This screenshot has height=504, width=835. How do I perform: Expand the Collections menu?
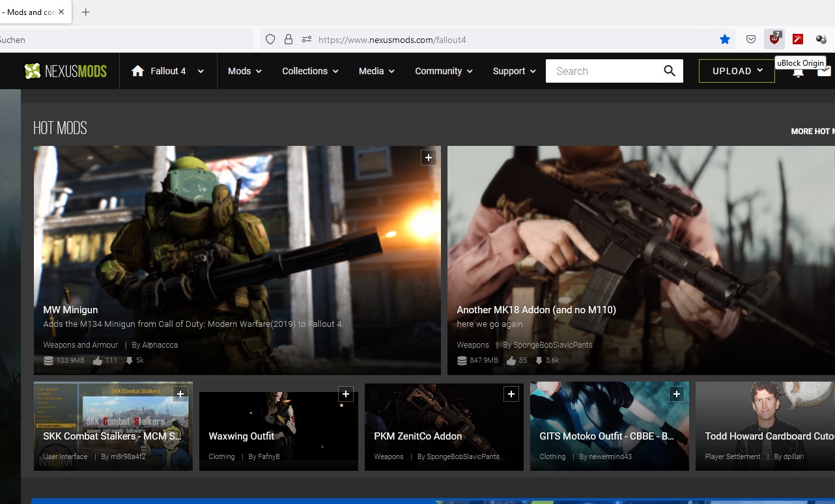[310, 71]
